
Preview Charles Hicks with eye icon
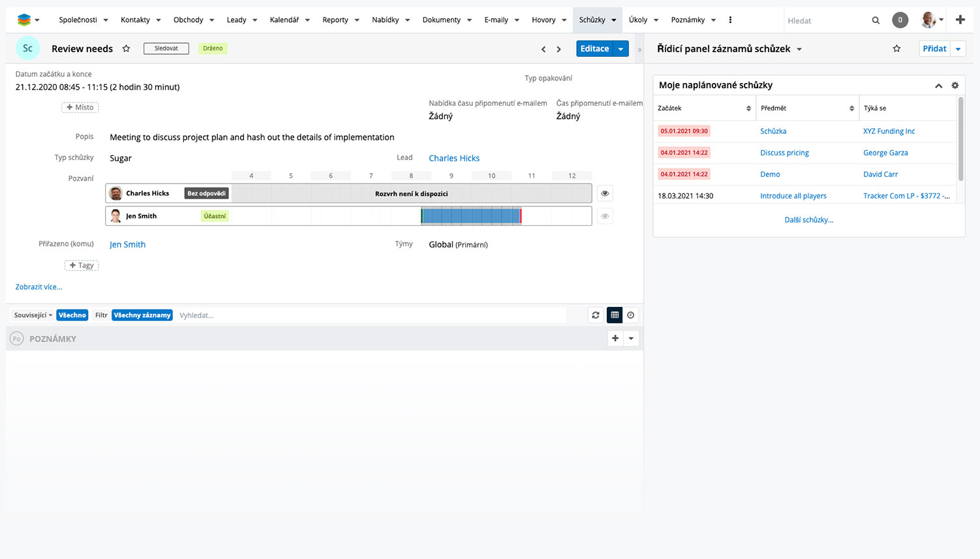pyautogui.click(x=605, y=193)
